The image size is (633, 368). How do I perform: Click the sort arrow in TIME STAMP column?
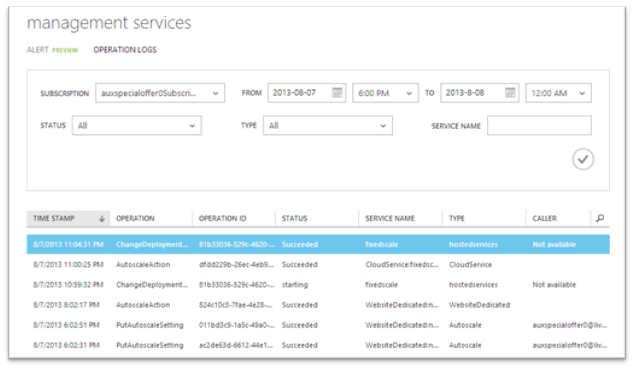pos(102,219)
